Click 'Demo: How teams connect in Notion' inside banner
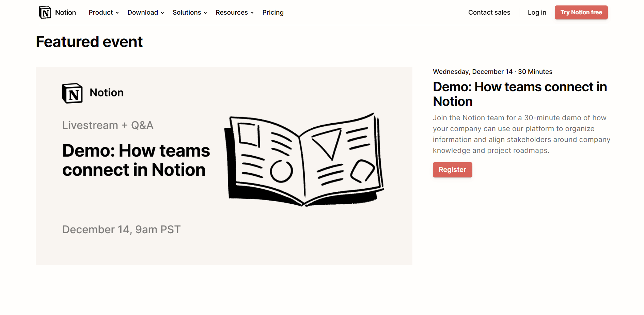644x315 pixels. 136,160
